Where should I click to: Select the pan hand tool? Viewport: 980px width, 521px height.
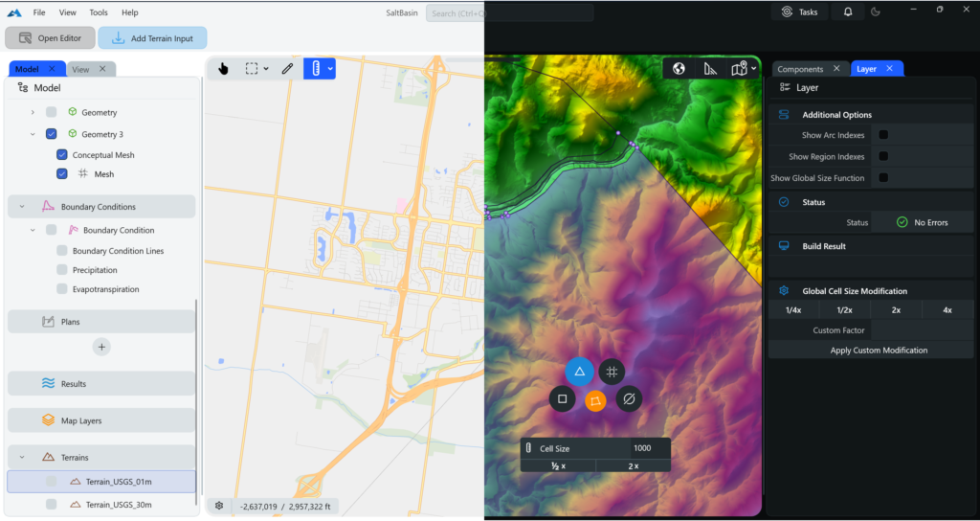coord(223,68)
